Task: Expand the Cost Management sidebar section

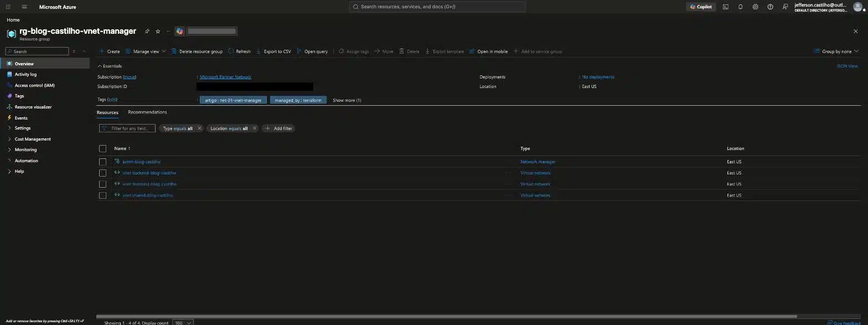Action: click(x=9, y=139)
